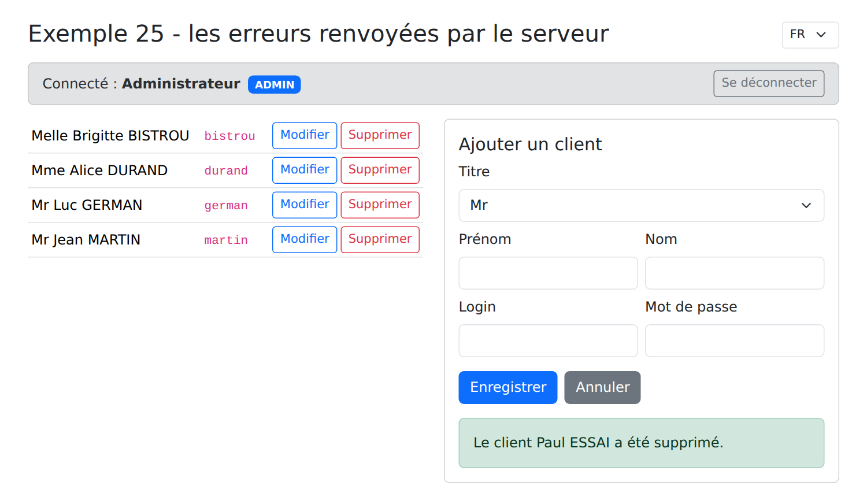
Task: Delete client Brigitte BISTROU
Action: (380, 135)
